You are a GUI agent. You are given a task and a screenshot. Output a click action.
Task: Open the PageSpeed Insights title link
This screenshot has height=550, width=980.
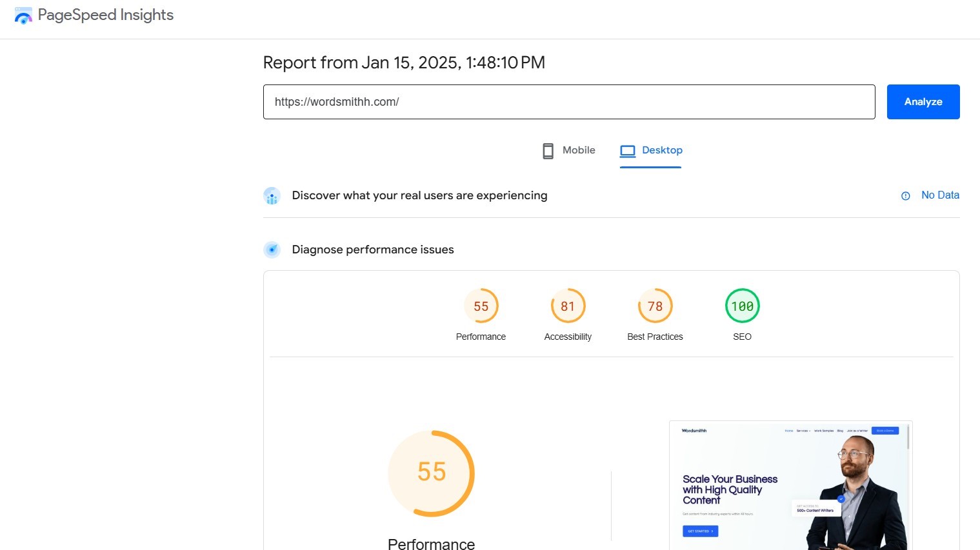(x=106, y=15)
